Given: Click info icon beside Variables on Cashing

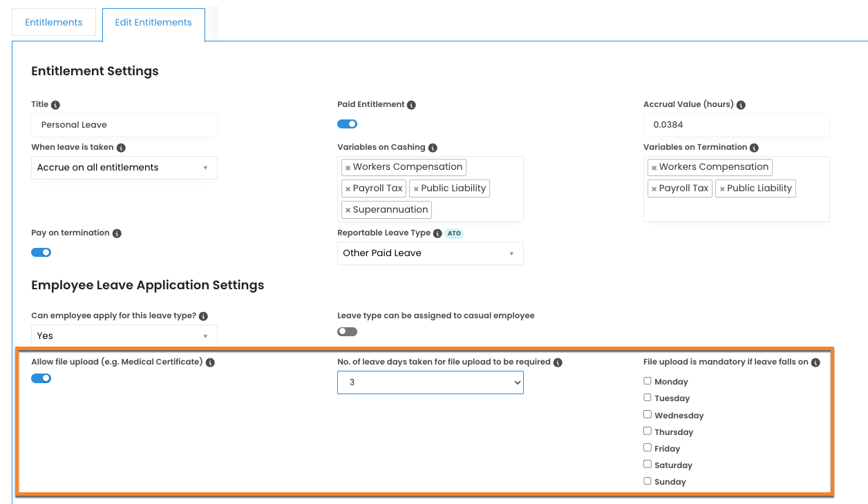Looking at the screenshot, I should click(433, 148).
